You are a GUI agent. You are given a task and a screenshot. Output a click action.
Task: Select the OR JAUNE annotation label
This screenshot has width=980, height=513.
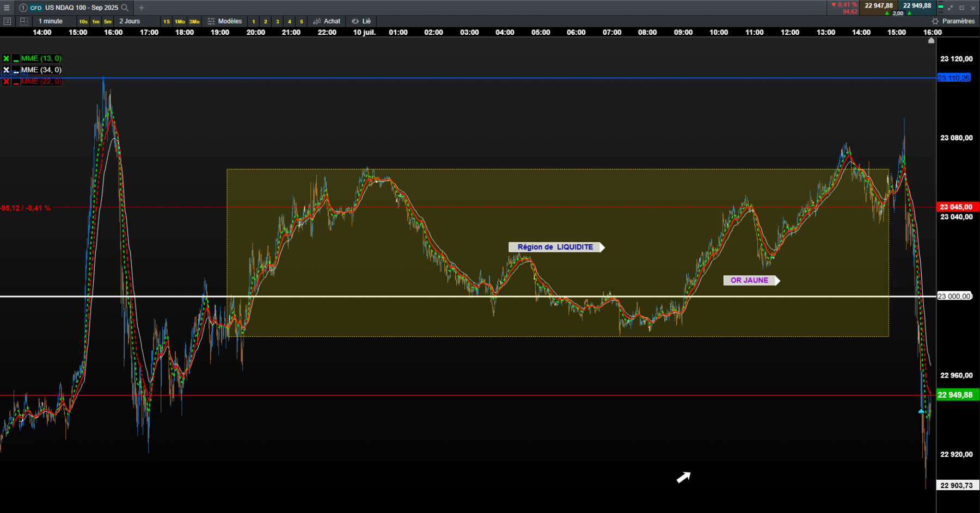click(751, 280)
